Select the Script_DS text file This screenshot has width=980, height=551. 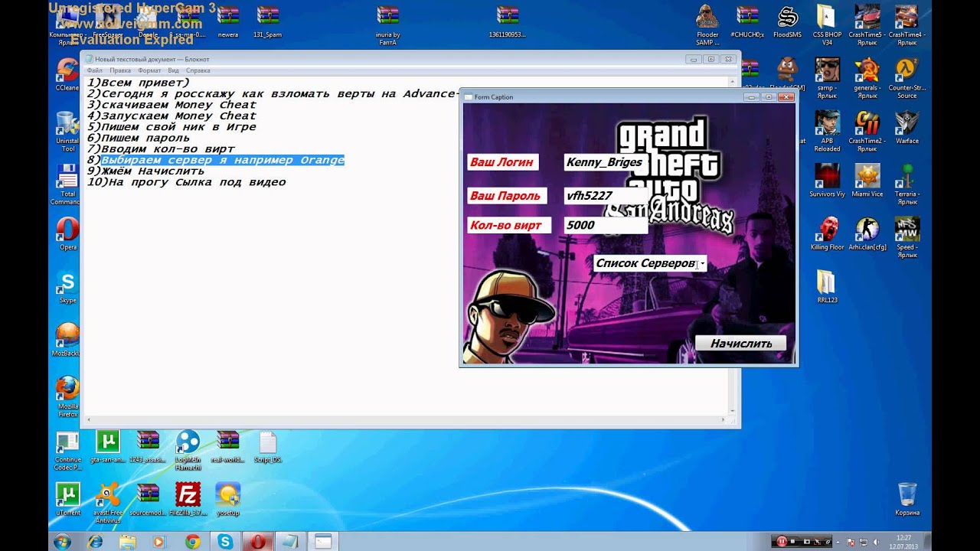(x=267, y=448)
